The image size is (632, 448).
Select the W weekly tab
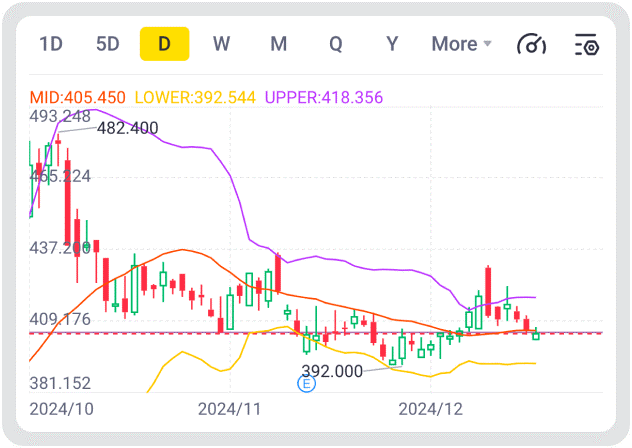click(222, 44)
